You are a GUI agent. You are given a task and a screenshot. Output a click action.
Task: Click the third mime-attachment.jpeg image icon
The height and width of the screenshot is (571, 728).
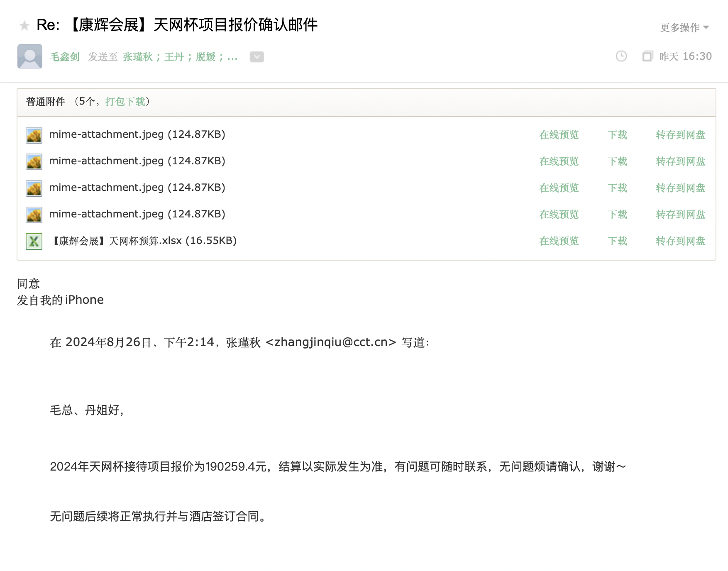click(34, 188)
